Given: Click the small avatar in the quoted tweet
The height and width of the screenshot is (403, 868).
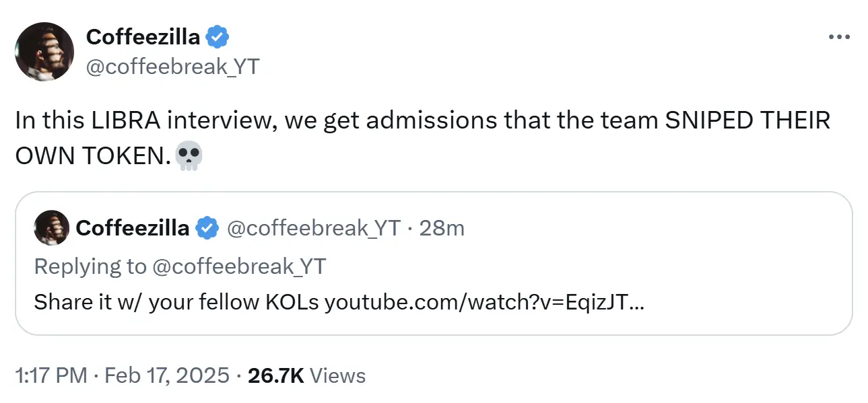Looking at the screenshot, I should point(51,228).
